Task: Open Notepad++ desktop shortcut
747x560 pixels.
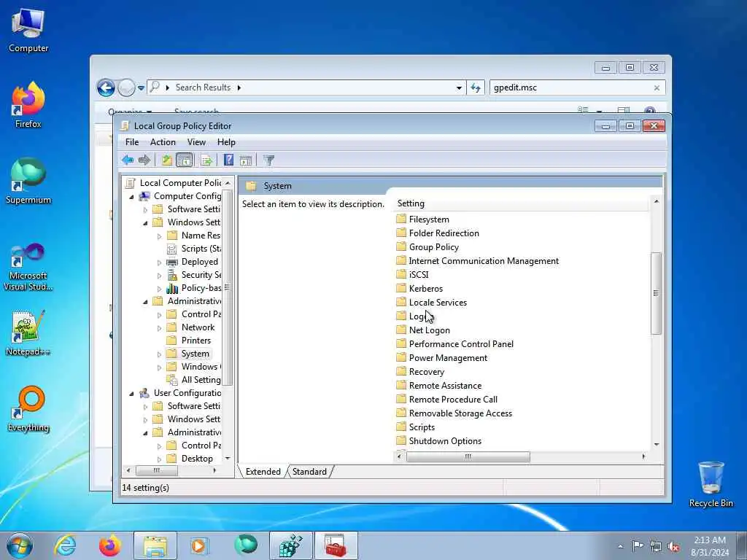Action: coord(28,332)
